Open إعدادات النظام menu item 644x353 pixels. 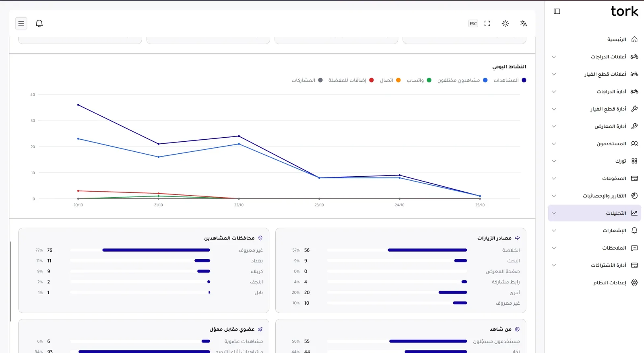(594, 283)
